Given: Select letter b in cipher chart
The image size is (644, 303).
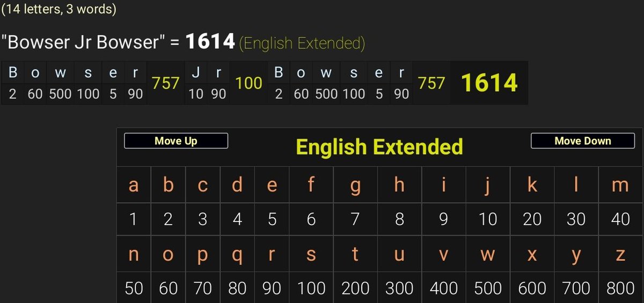Looking at the screenshot, I should (x=168, y=185).
